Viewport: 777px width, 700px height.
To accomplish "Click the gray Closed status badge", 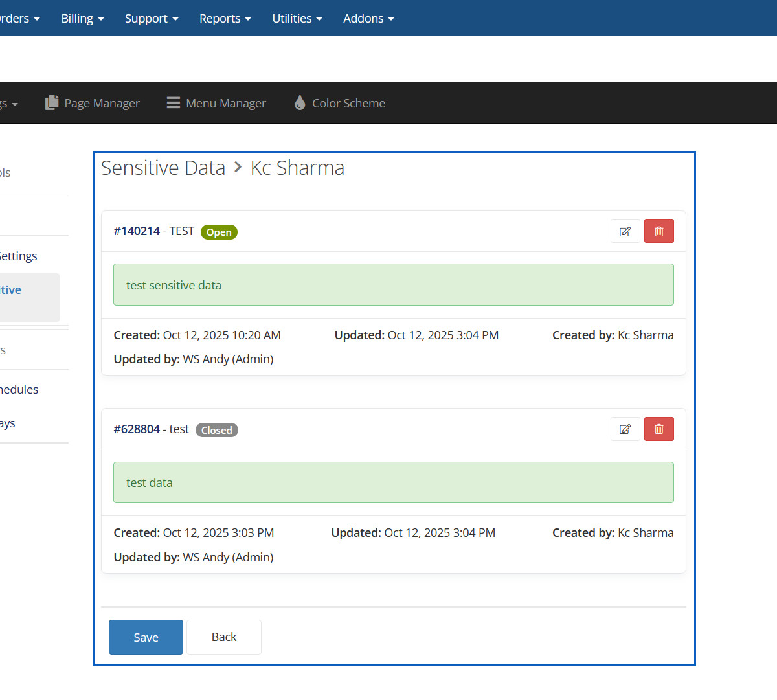I will tap(216, 430).
